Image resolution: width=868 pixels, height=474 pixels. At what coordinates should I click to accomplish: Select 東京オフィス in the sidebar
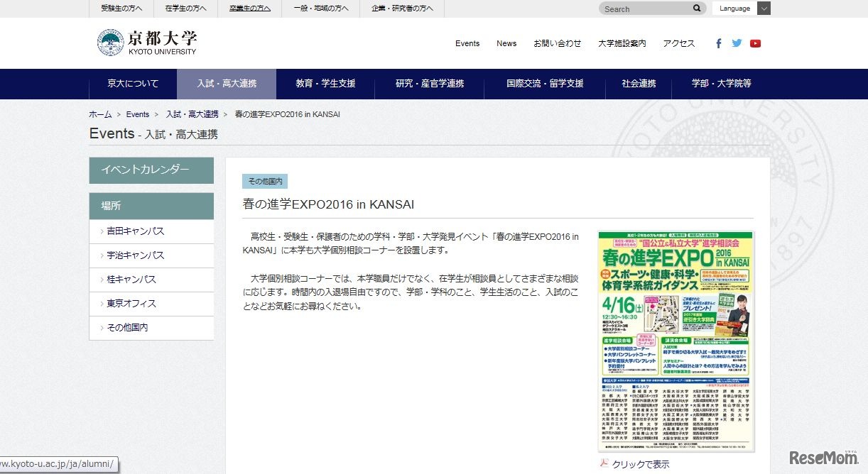[x=151, y=304]
